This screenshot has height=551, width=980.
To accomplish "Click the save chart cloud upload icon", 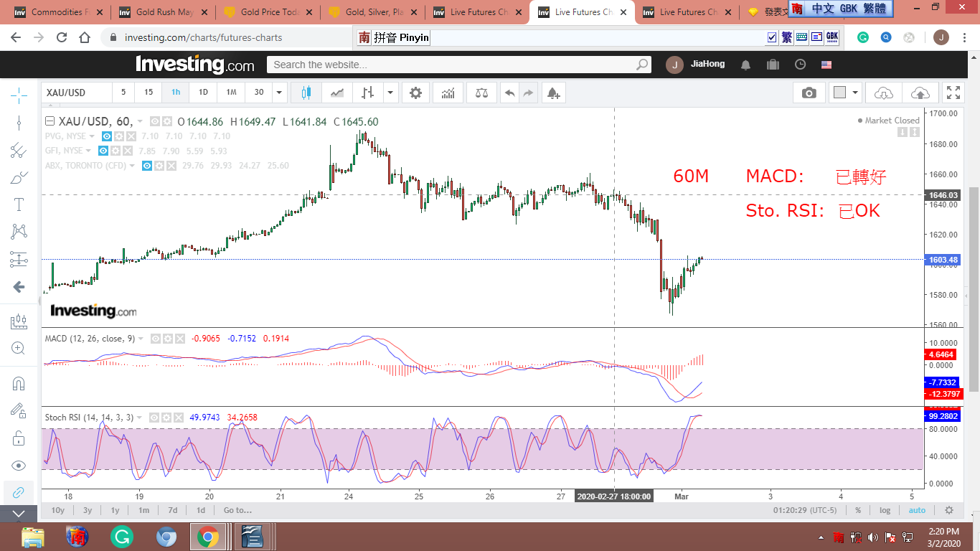I will click(920, 93).
